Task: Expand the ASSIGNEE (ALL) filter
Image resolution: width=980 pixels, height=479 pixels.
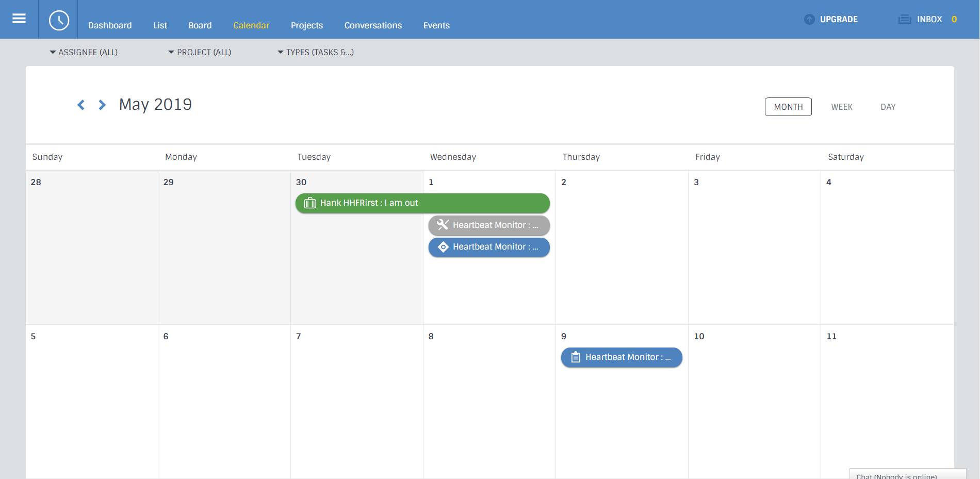Action: tap(84, 53)
